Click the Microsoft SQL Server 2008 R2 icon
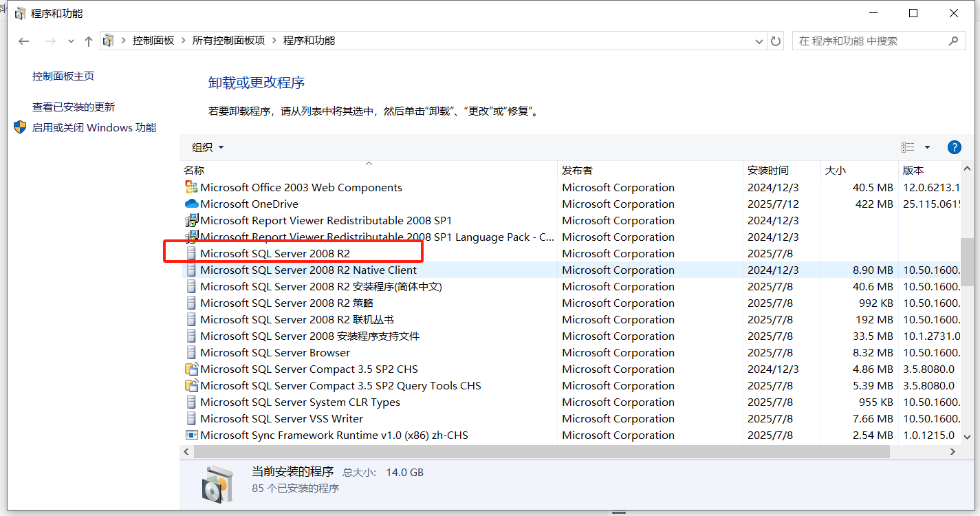This screenshot has height=516, width=980. pyautogui.click(x=191, y=253)
